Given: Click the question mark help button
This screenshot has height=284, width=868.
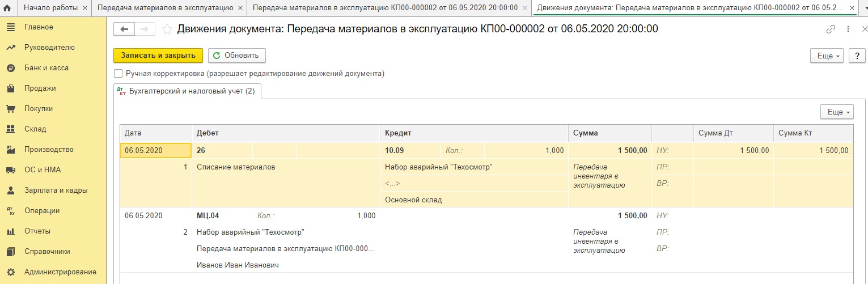Looking at the screenshot, I should (857, 56).
